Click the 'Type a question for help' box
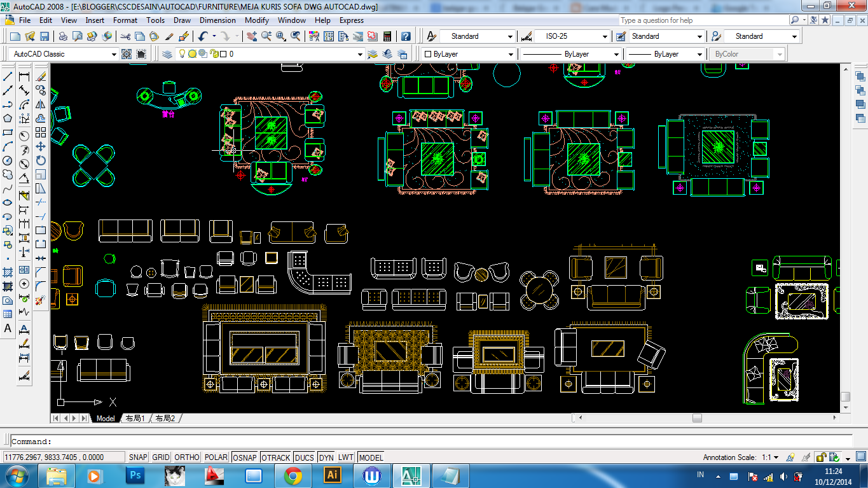Image resolution: width=868 pixels, height=488 pixels. pos(703,20)
